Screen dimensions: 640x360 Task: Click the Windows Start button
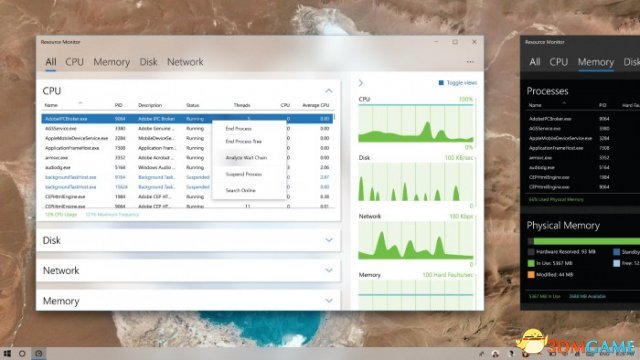(7, 353)
